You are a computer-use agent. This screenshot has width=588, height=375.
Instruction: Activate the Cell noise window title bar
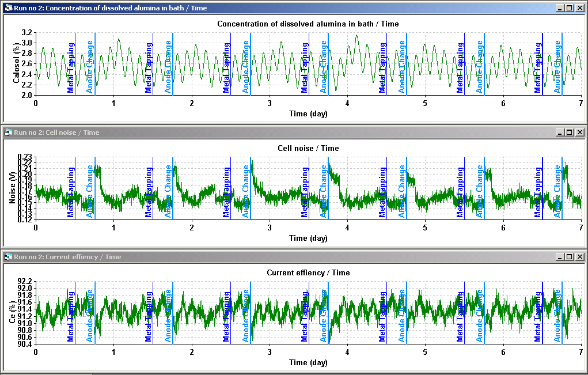pyautogui.click(x=288, y=132)
